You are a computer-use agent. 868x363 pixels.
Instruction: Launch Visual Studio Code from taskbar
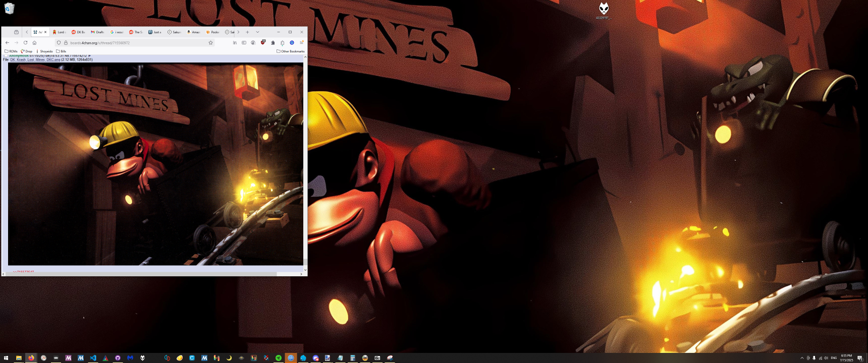click(93, 358)
